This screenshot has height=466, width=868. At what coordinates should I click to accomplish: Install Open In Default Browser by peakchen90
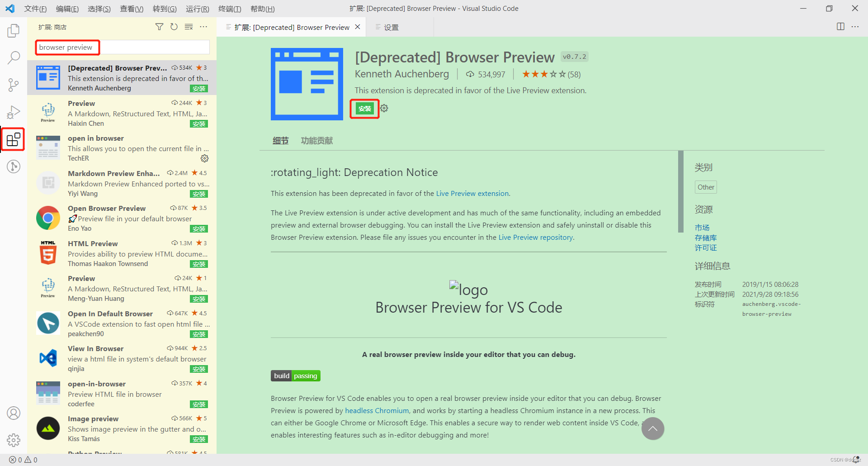199,334
